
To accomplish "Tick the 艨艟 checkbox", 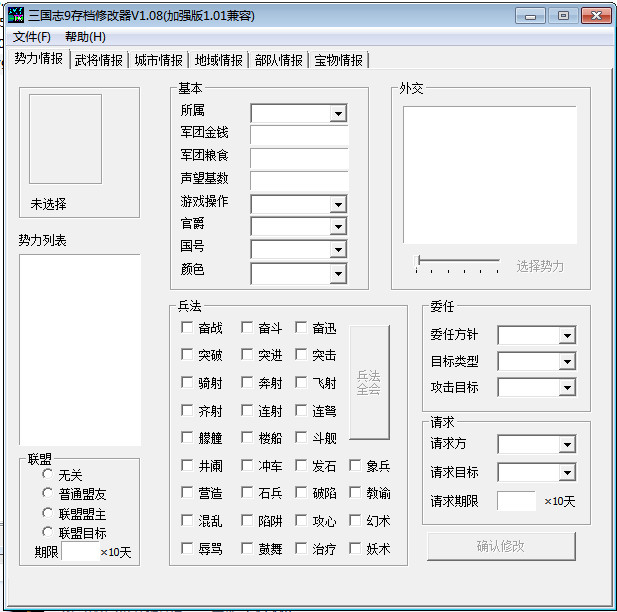I will click(x=187, y=437).
